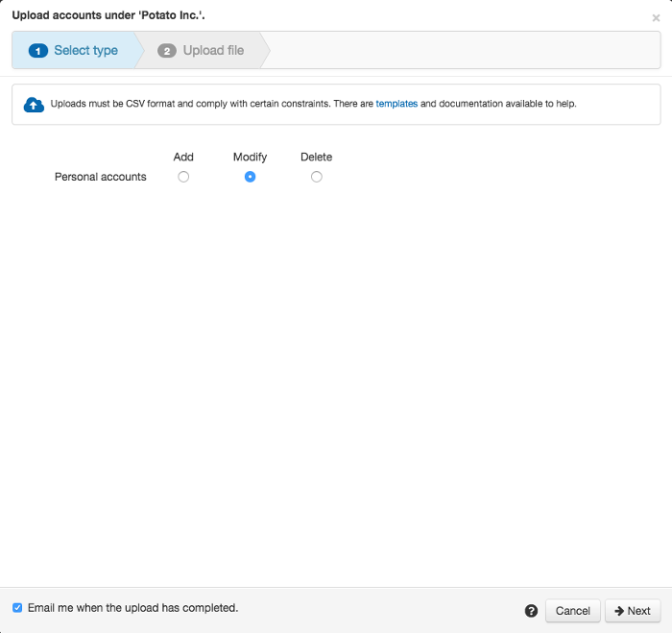
Task: Select the Add radio for Personal accounts
Action: tap(183, 177)
